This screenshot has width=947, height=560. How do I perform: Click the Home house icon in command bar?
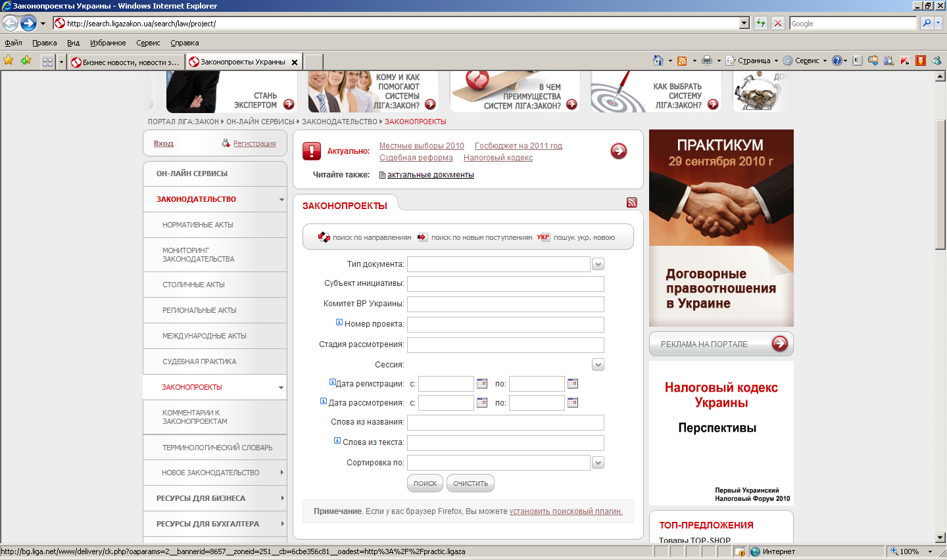[x=658, y=60]
